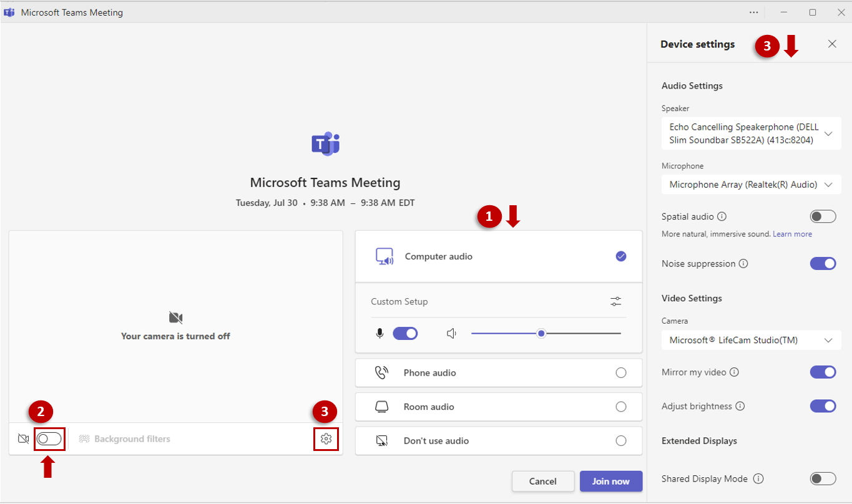The height and width of the screenshot is (504, 852).
Task: Turn on the camera toggle
Action: pyautogui.click(x=49, y=439)
